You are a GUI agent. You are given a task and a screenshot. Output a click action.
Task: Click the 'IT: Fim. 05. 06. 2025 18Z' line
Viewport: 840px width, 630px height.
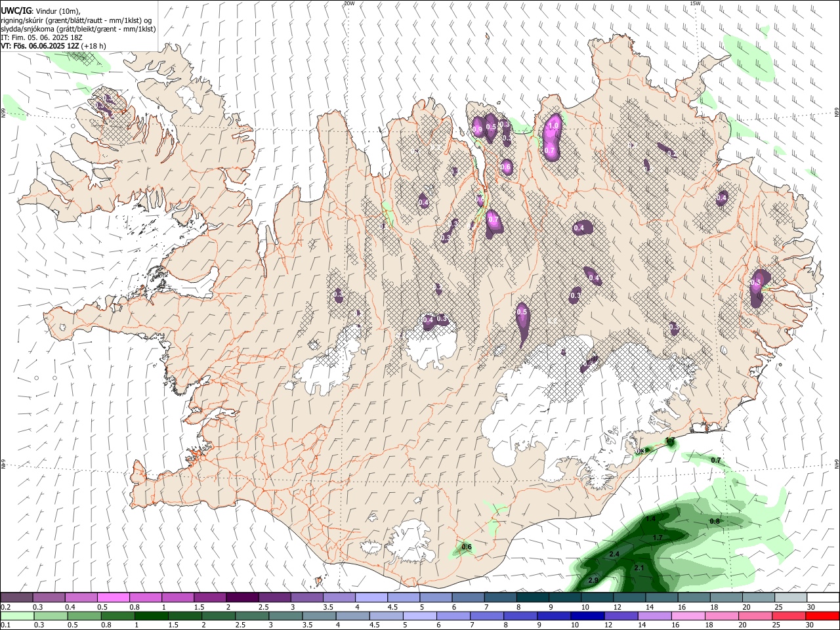41,37
